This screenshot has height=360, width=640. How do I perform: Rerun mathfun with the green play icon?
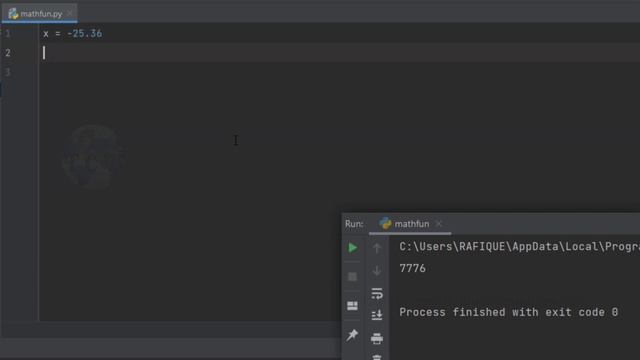(x=353, y=248)
